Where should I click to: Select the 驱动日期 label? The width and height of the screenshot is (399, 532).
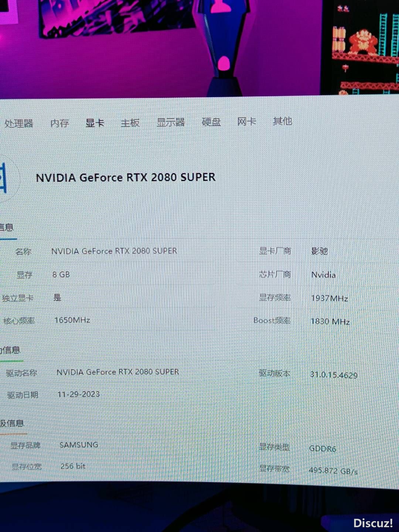[23, 395]
